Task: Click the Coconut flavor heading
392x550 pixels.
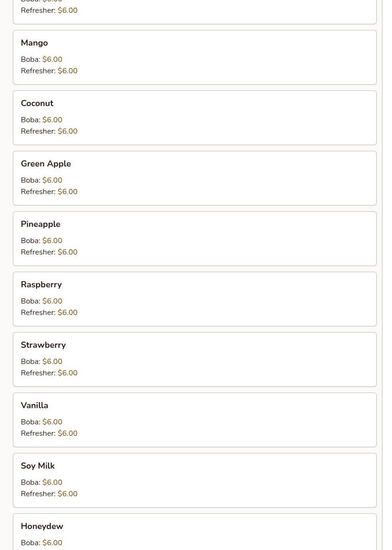Action: tap(37, 103)
